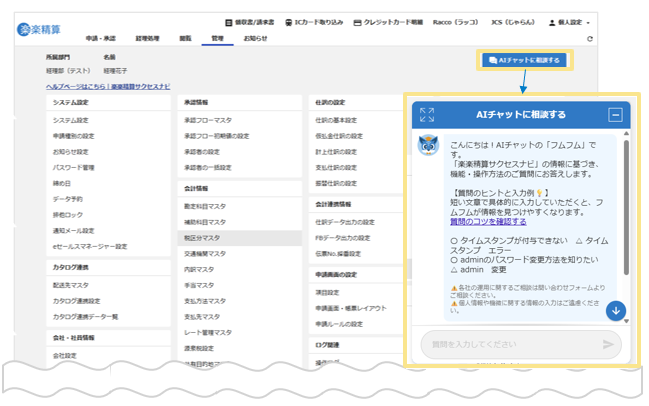649x406 pixels.
Task: Click the chat scrollbar up arrow
Action: pos(626,133)
